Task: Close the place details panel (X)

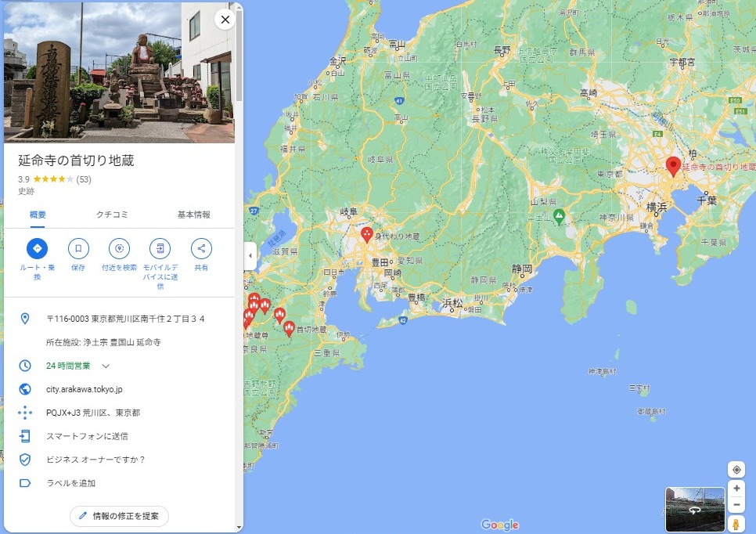Action: click(x=225, y=20)
